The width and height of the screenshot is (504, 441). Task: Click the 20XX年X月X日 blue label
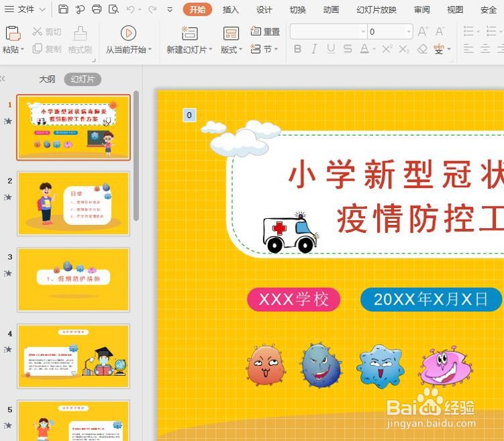431,299
